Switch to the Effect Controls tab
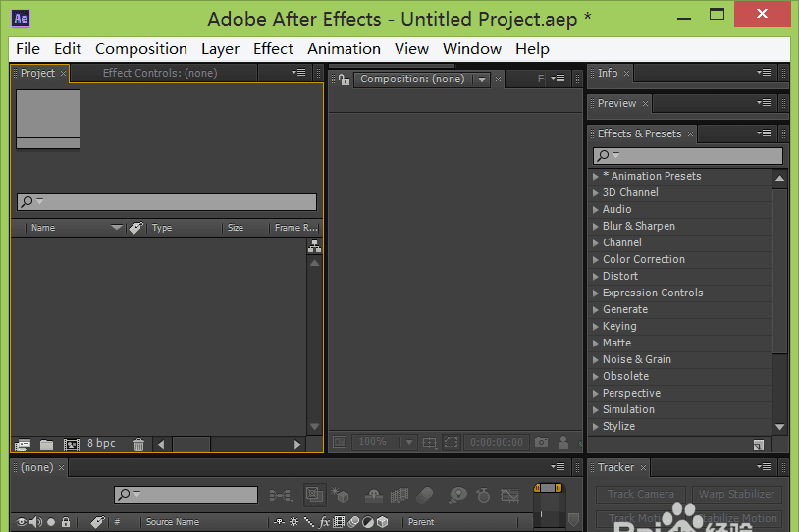Image resolution: width=799 pixels, height=532 pixels. point(160,73)
